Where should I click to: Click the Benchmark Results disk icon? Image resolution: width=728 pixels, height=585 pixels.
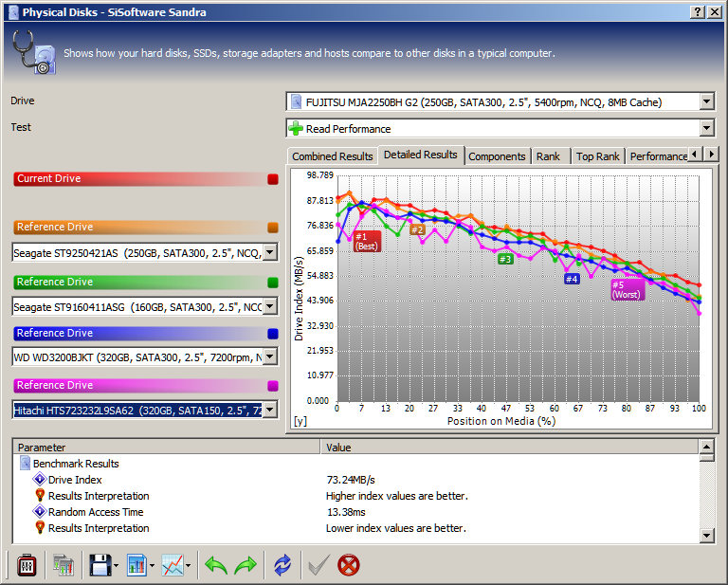tap(25, 463)
